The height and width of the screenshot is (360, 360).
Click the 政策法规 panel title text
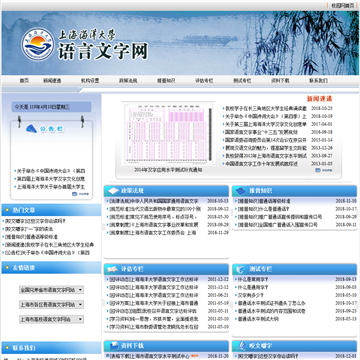pyautogui.click(x=132, y=191)
